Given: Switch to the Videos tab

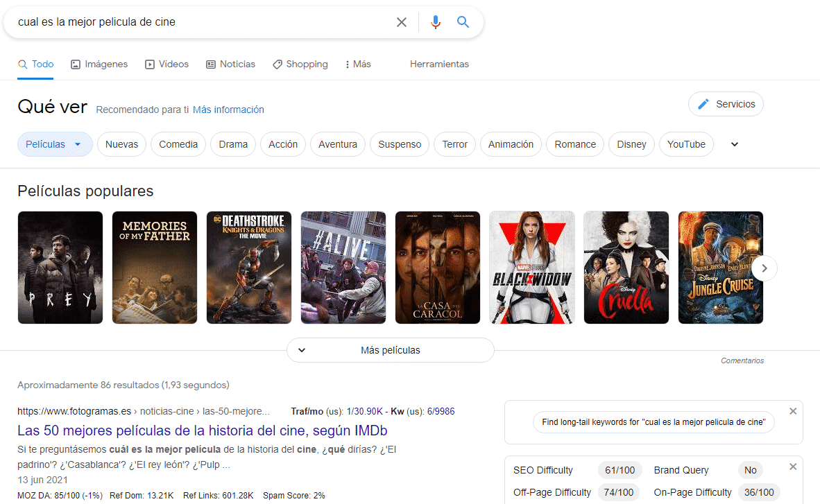Looking at the screenshot, I should (166, 64).
